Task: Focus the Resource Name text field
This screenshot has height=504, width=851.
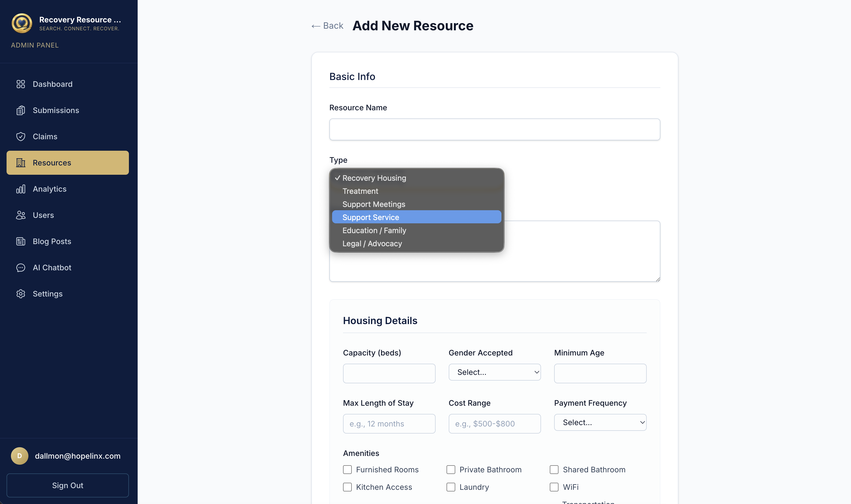Action: click(x=494, y=129)
